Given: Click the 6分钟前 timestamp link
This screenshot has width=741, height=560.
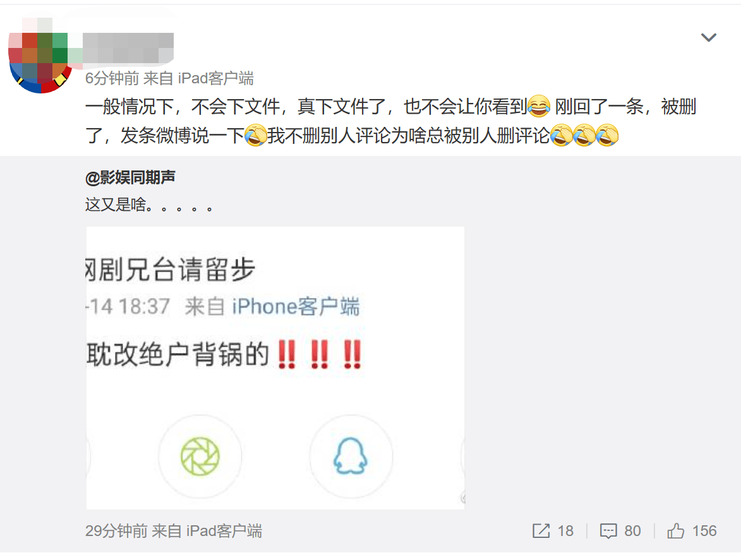Looking at the screenshot, I should click(x=112, y=78).
